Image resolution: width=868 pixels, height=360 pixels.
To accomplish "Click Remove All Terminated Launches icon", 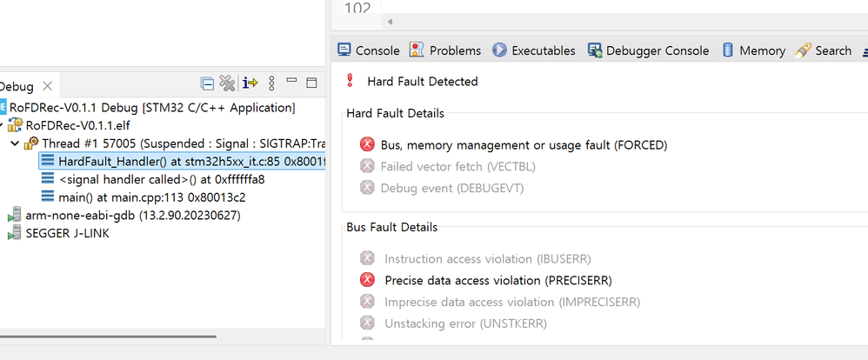I will 227,83.
